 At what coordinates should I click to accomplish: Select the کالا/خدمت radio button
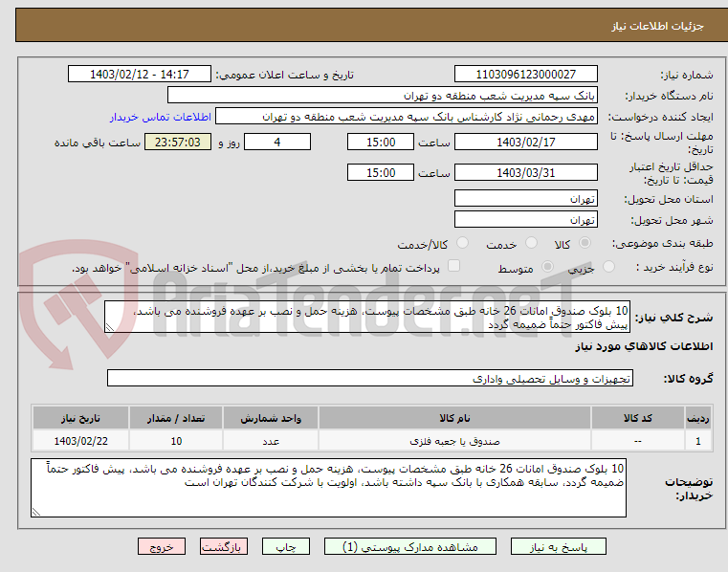click(462, 243)
